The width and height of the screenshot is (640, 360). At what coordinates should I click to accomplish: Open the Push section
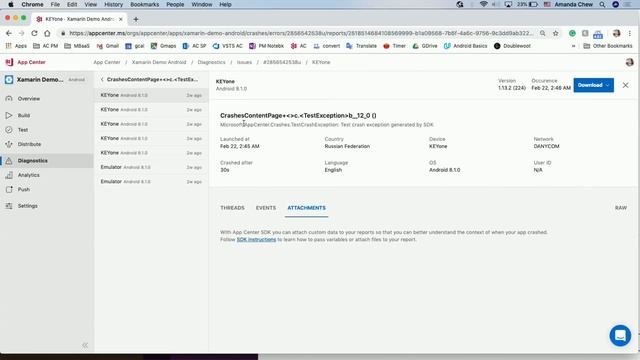(24, 189)
